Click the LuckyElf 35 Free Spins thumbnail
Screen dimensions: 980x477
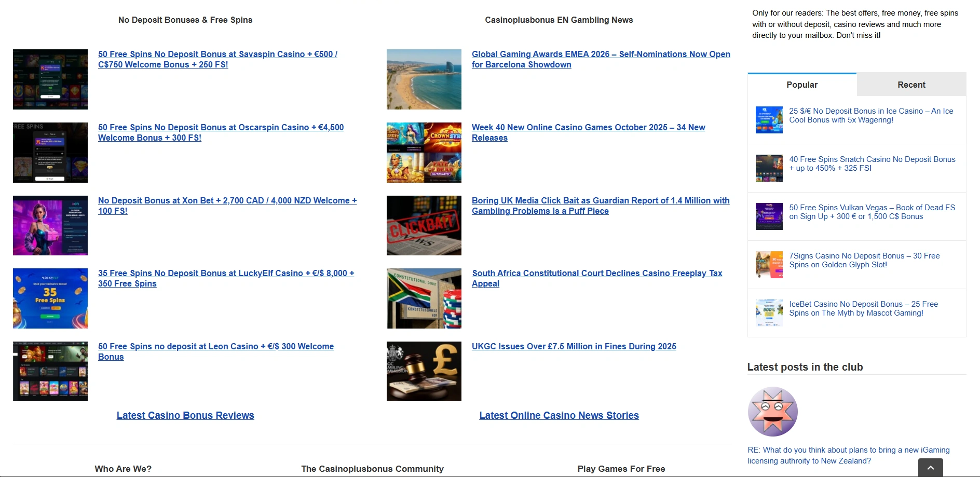coord(50,298)
